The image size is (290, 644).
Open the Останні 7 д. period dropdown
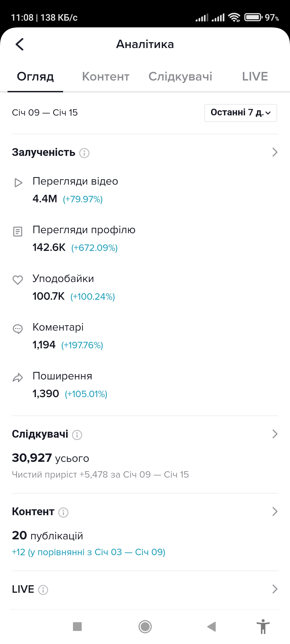241,113
